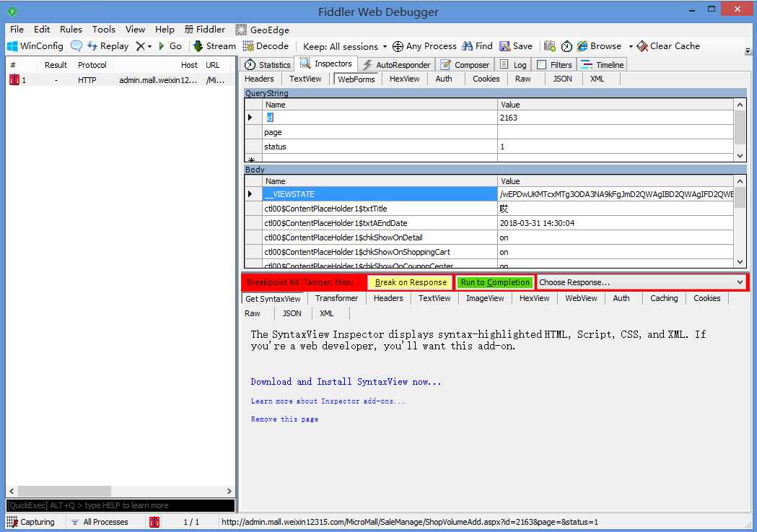This screenshot has width=757, height=532.
Task: Open response Caching tab
Action: tap(664, 298)
